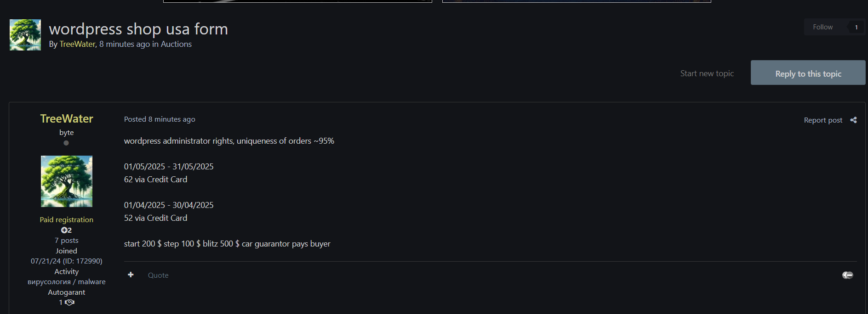Click Report post link
868x314 pixels.
click(x=823, y=120)
